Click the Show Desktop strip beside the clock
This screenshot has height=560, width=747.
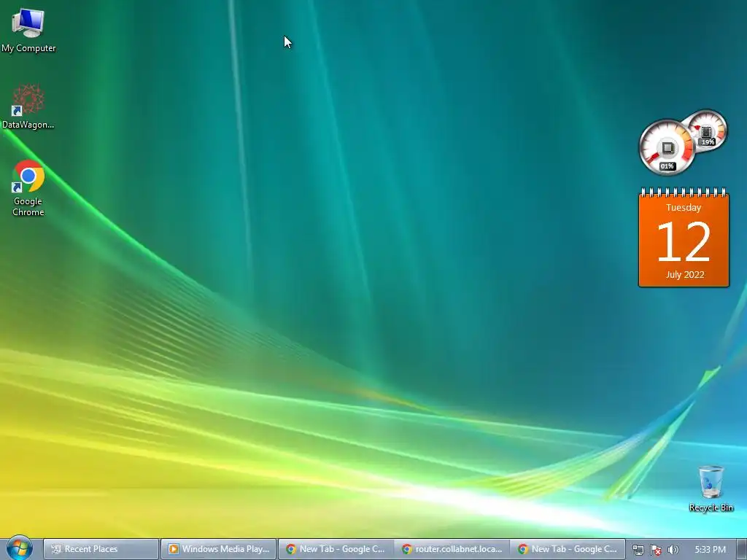[741, 549]
